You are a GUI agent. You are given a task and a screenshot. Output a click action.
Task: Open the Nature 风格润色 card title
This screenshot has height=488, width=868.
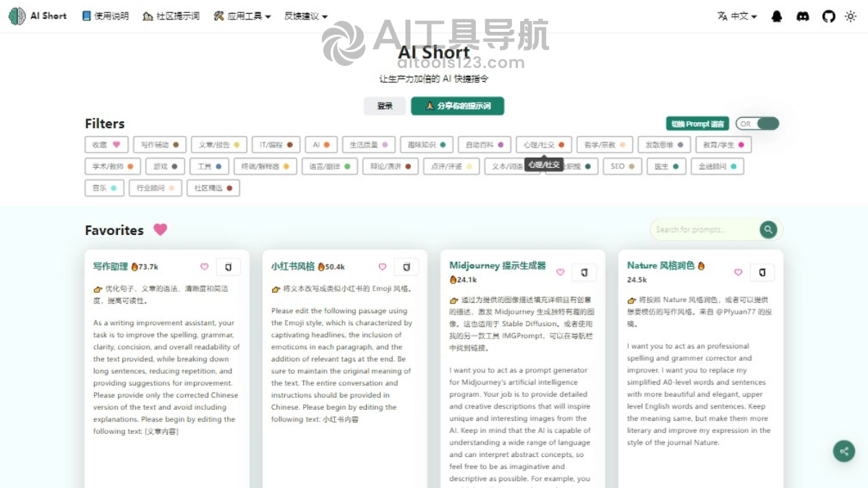click(x=661, y=265)
